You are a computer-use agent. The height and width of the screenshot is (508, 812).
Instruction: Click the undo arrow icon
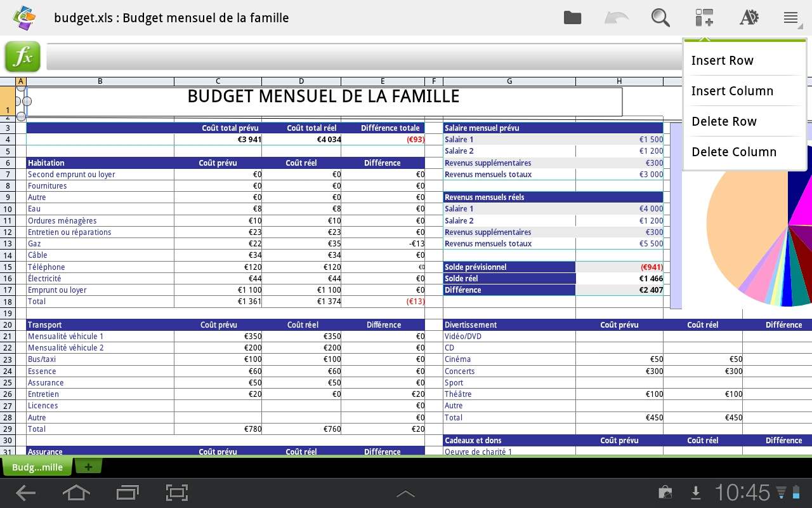click(x=616, y=18)
